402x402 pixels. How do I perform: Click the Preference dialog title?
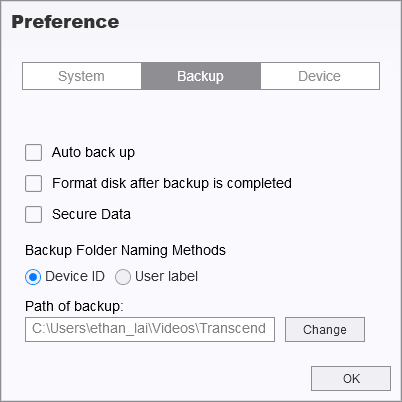(x=65, y=22)
